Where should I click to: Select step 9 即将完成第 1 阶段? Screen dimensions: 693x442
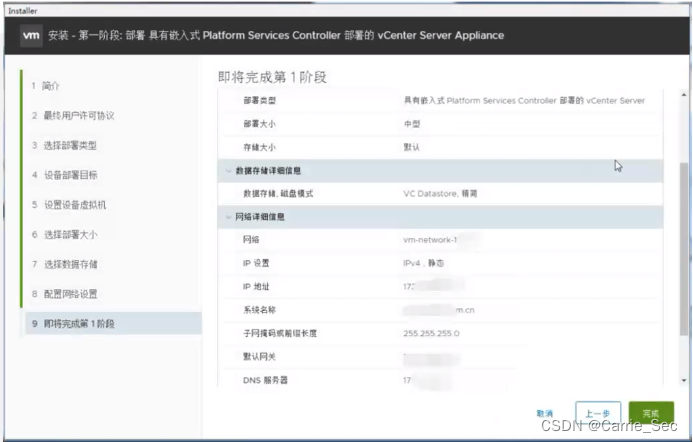113,324
